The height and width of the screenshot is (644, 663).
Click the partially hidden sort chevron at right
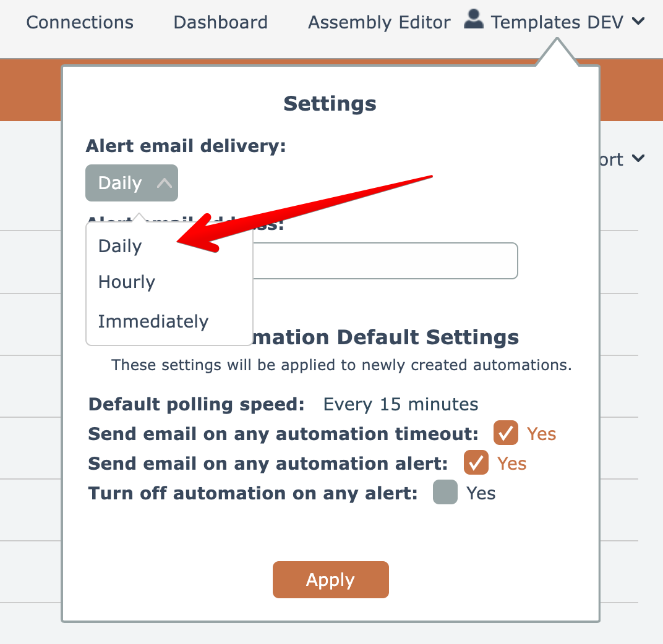pos(638,159)
